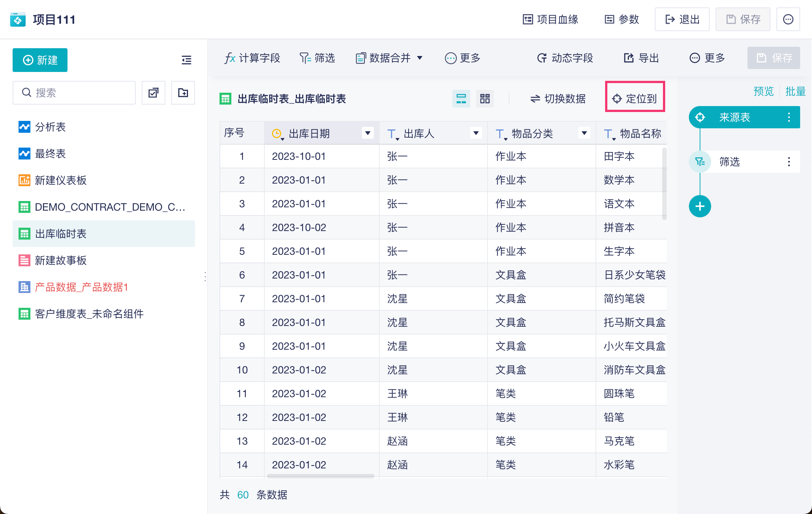The height and width of the screenshot is (514, 812).
Task: Switch to list row view mode
Action: [461, 99]
